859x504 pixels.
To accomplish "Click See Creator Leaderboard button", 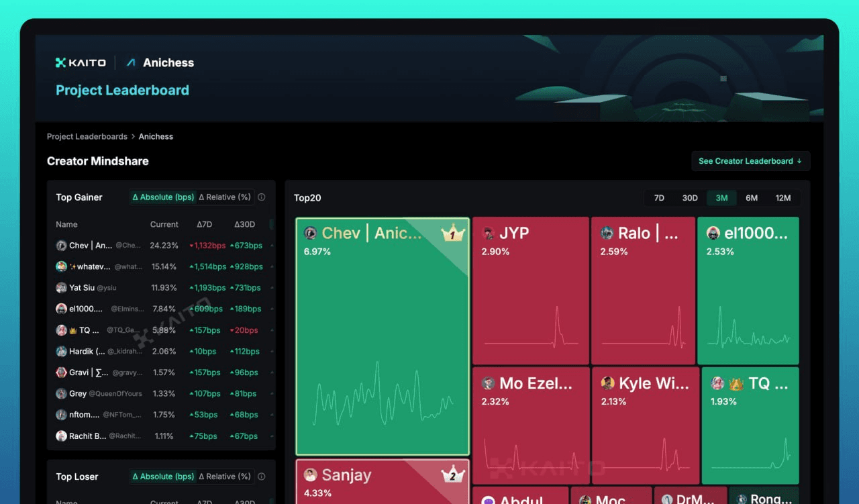I will click(x=750, y=161).
